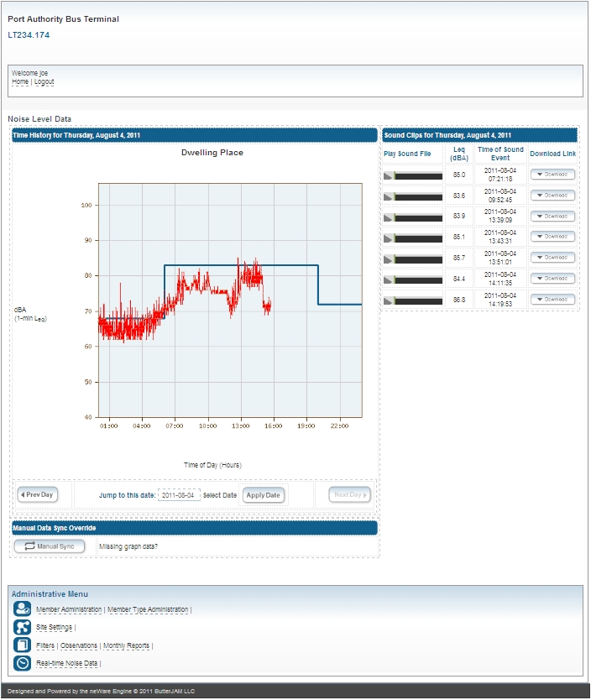Click the Filters reports icon
591x700 pixels.
(23, 645)
